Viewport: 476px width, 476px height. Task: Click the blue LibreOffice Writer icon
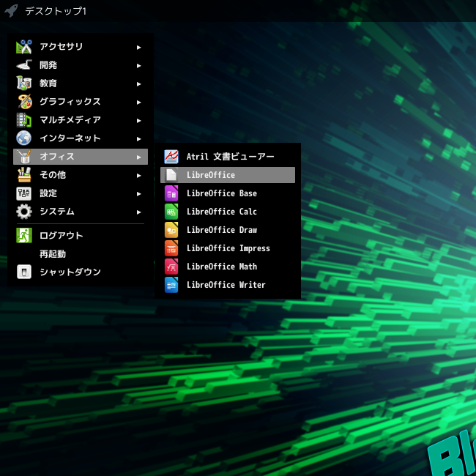[171, 285]
